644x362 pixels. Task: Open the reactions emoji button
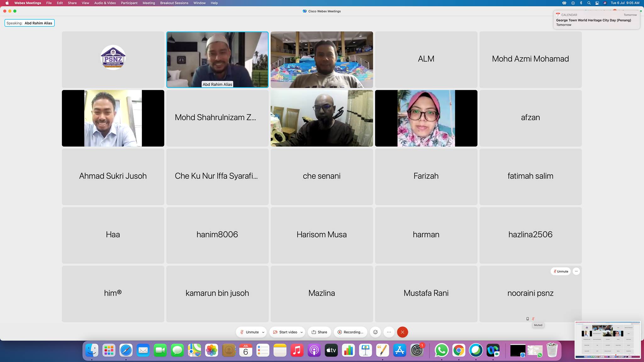tap(375, 332)
